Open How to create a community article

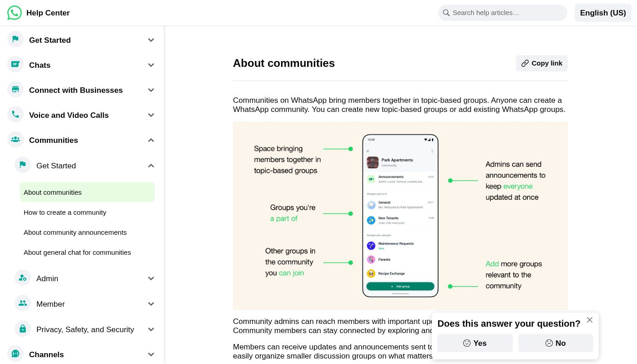(x=65, y=212)
